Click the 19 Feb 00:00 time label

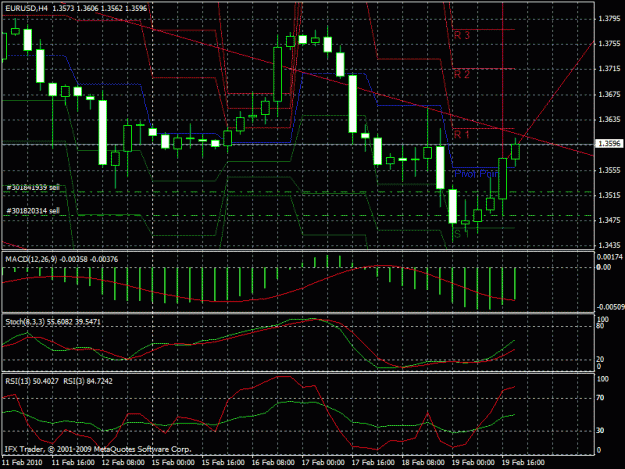(x=473, y=462)
